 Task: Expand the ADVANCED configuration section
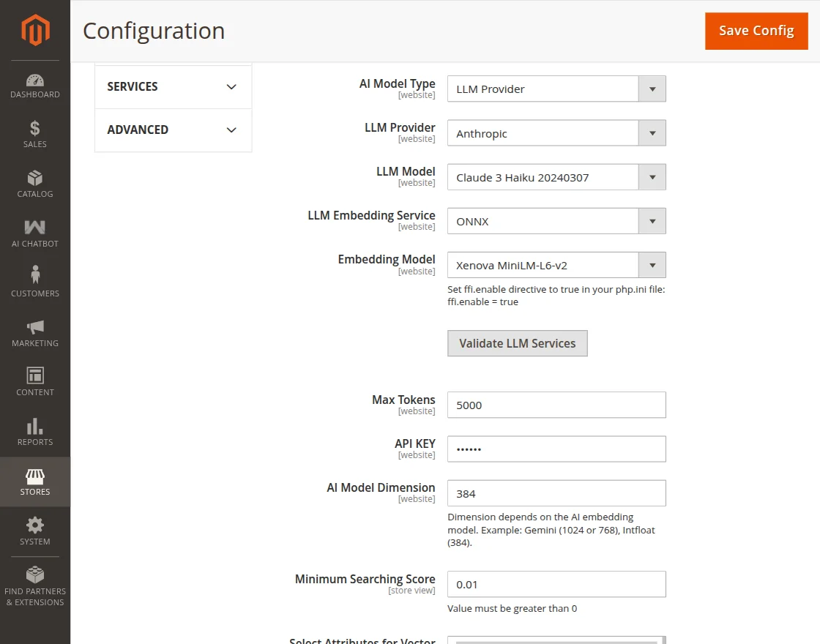173,130
